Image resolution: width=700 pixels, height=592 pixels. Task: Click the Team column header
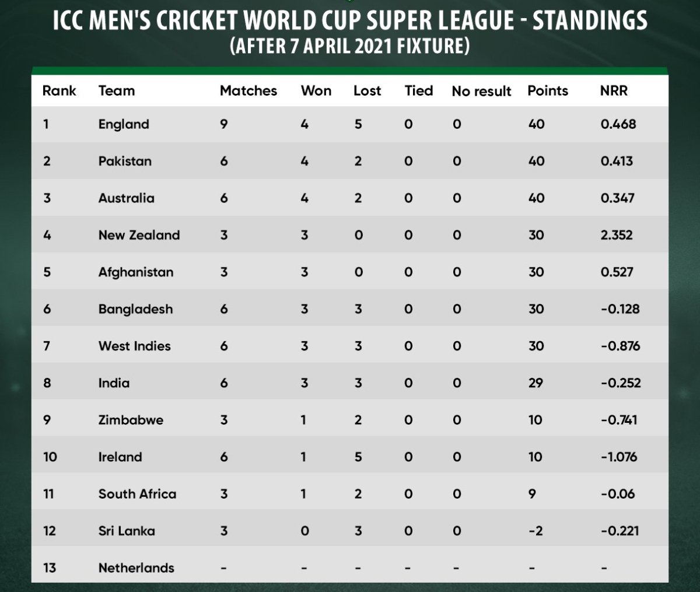tap(116, 90)
